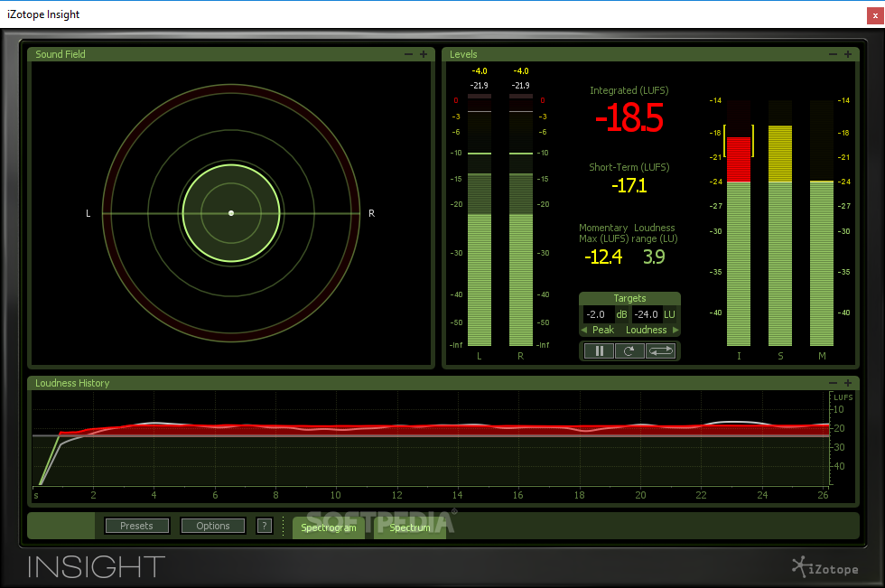Click the right channel R level meter
The height and width of the screenshot is (588, 885).
tap(520, 220)
